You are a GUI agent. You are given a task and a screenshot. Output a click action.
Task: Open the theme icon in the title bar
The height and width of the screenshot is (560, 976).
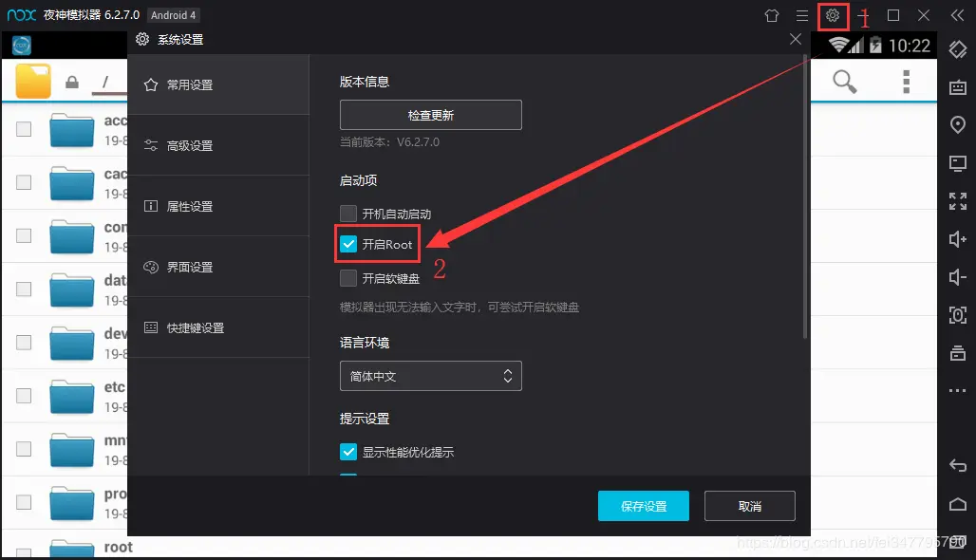pos(772,15)
